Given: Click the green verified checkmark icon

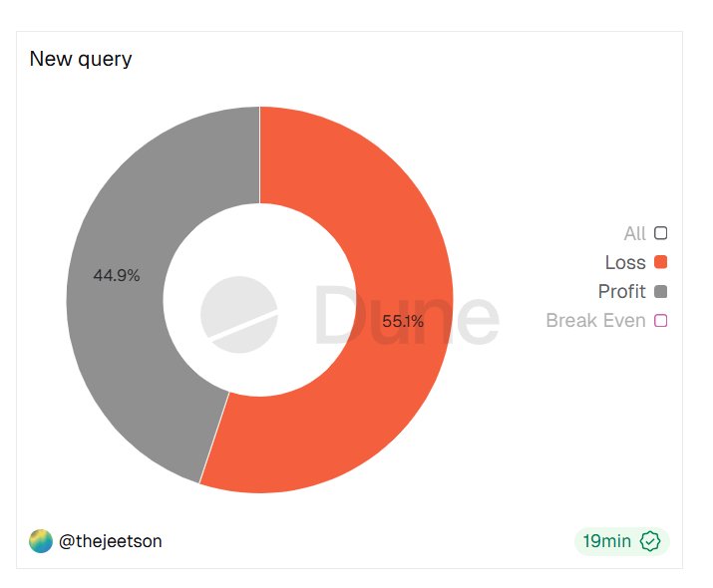Looking at the screenshot, I should 650,541.
